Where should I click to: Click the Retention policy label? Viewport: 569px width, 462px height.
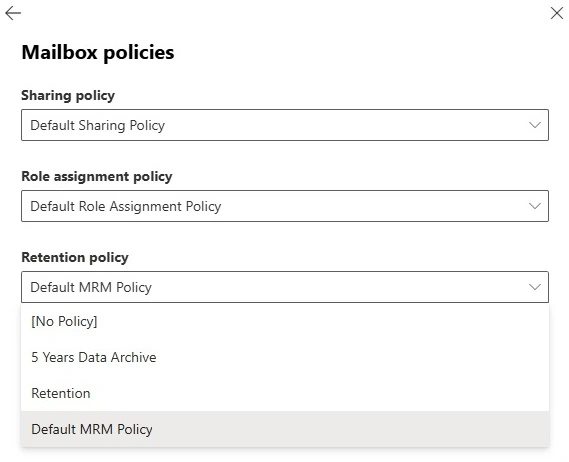pos(75,258)
